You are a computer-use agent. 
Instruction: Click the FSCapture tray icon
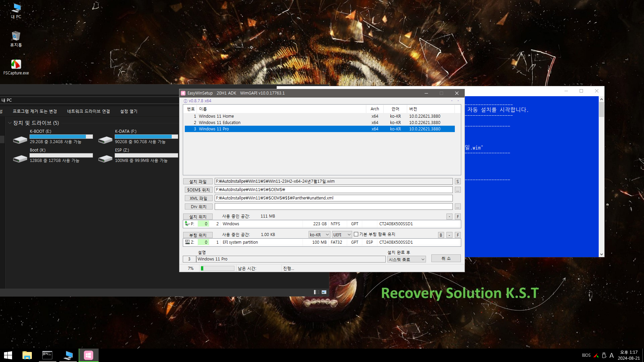(x=596, y=355)
